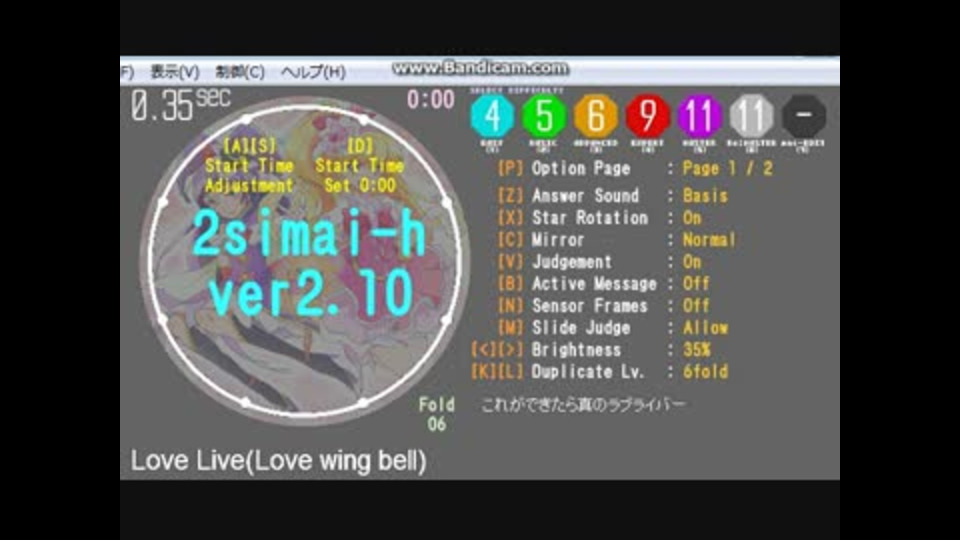The width and height of the screenshot is (960, 540).
Task: Toggle Sensor Frames Off setting
Action: click(696, 306)
